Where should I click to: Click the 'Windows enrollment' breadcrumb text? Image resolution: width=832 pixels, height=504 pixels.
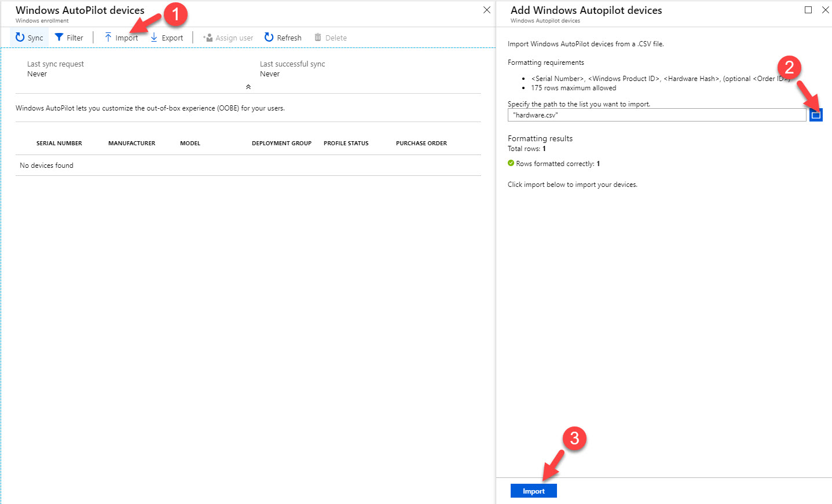click(42, 21)
